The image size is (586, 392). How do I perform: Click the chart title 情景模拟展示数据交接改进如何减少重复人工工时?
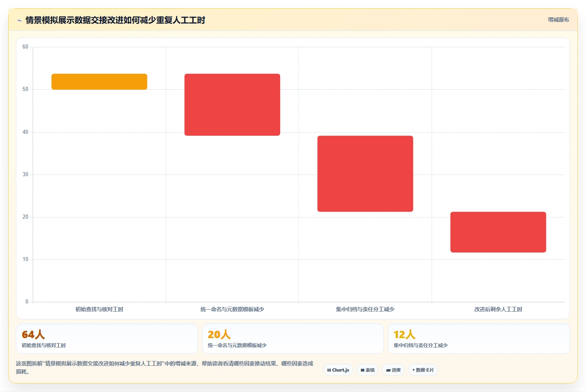tap(115, 20)
